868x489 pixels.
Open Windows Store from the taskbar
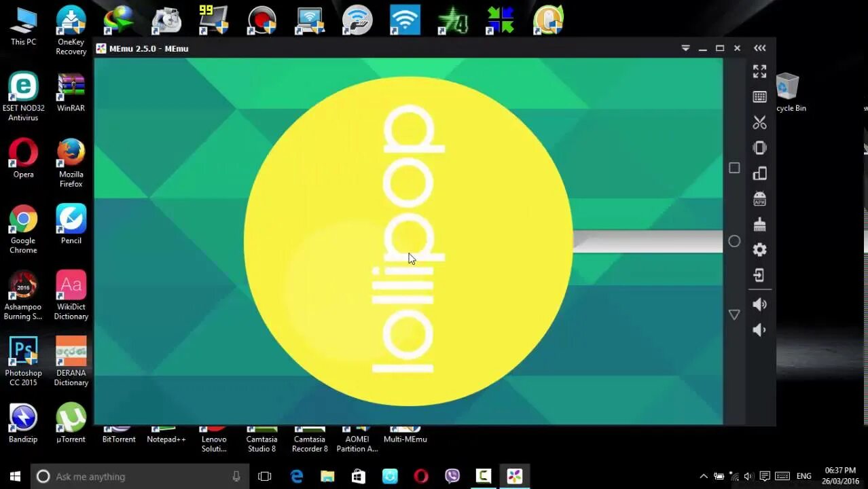(359, 476)
